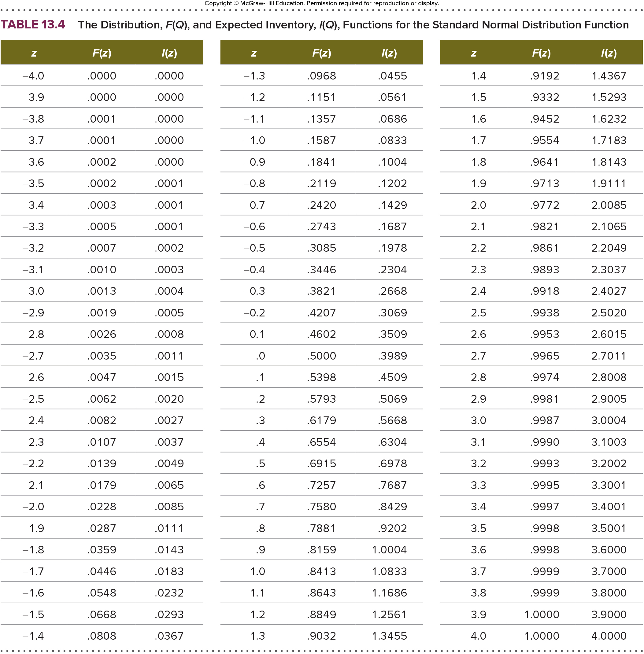The width and height of the screenshot is (644, 654).
Task: Select the F(z) value .9938
Action: point(545,313)
